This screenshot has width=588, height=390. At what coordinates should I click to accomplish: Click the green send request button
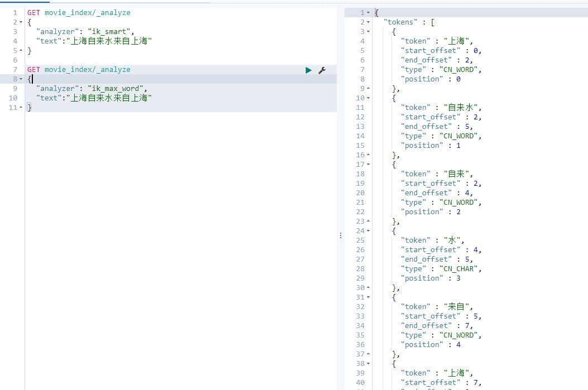click(x=309, y=70)
